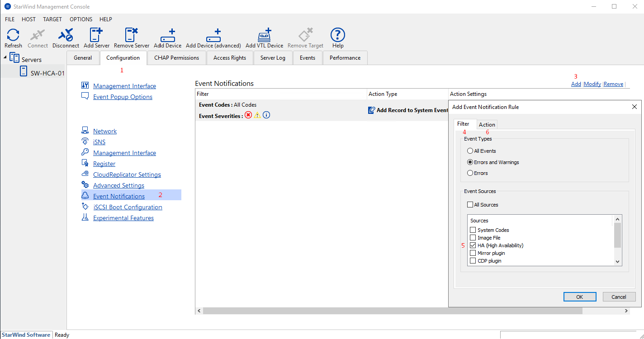Check the Image File source checkbox
The image size is (644, 339).
473,238
